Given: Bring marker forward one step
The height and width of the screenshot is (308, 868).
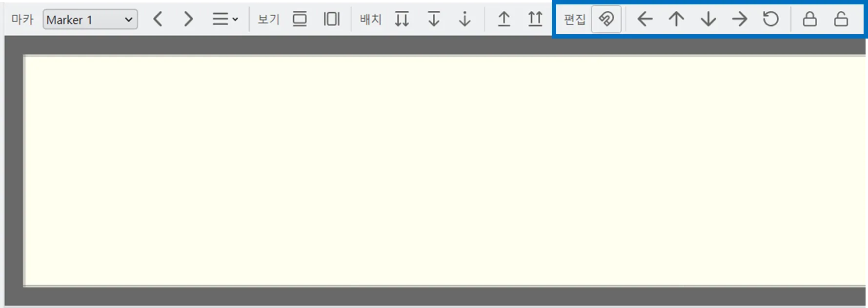Looking at the screenshot, I should 504,20.
